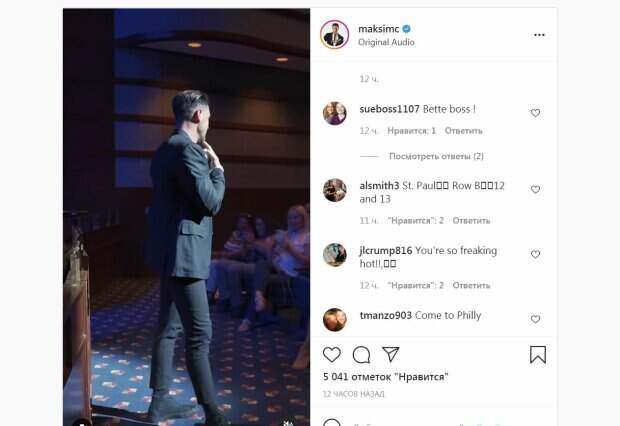Like the sueboss1107 comment
Screen dimensions: 620x426
[x=535, y=113]
